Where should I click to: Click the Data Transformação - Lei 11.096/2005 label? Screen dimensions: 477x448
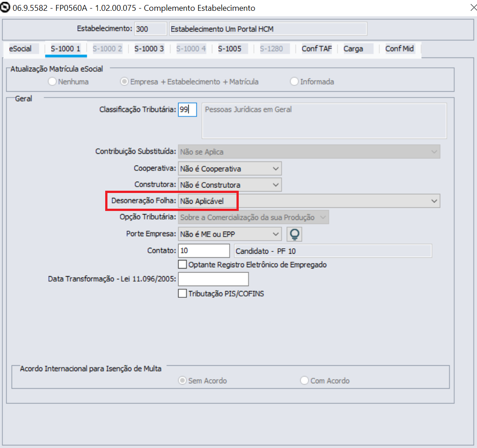pyautogui.click(x=112, y=279)
